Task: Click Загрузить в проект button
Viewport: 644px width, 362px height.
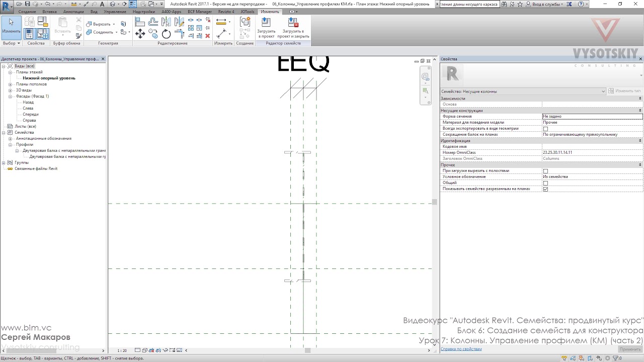Action: [266, 28]
